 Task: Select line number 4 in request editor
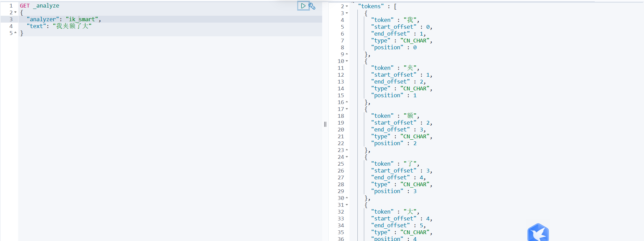11,26
